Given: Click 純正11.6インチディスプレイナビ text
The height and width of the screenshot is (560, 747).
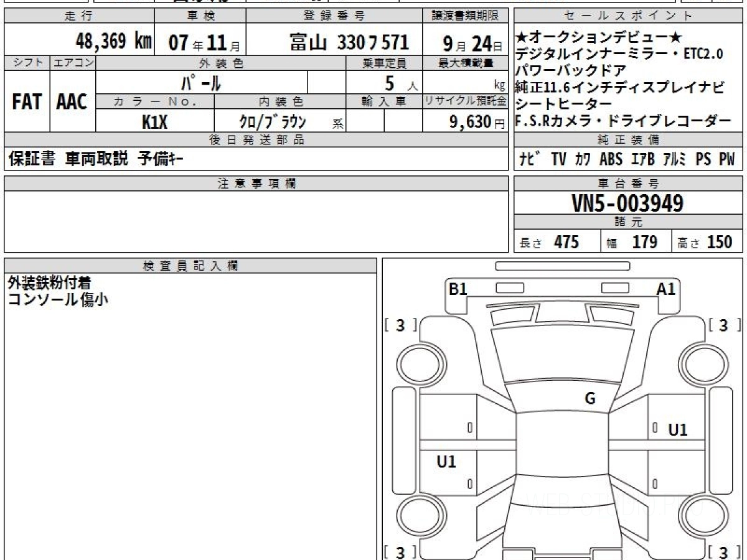Looking at the screenshot, I should [x=620, y=88].
